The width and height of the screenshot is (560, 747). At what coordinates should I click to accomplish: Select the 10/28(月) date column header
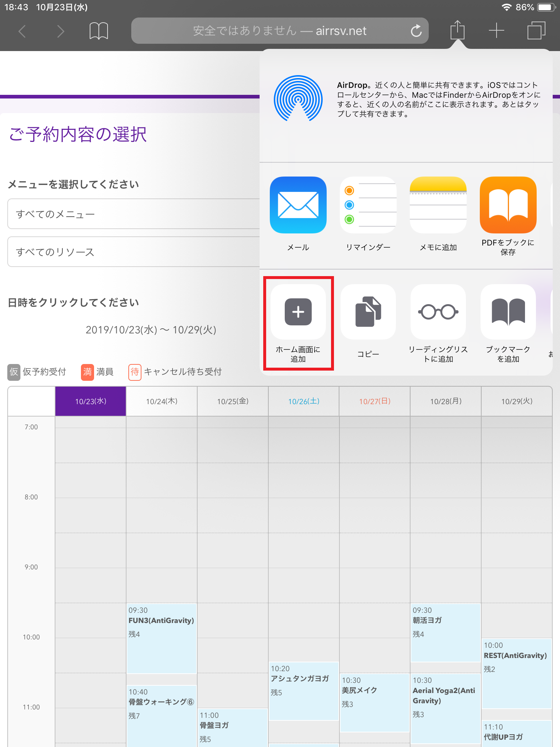(446, 401)
